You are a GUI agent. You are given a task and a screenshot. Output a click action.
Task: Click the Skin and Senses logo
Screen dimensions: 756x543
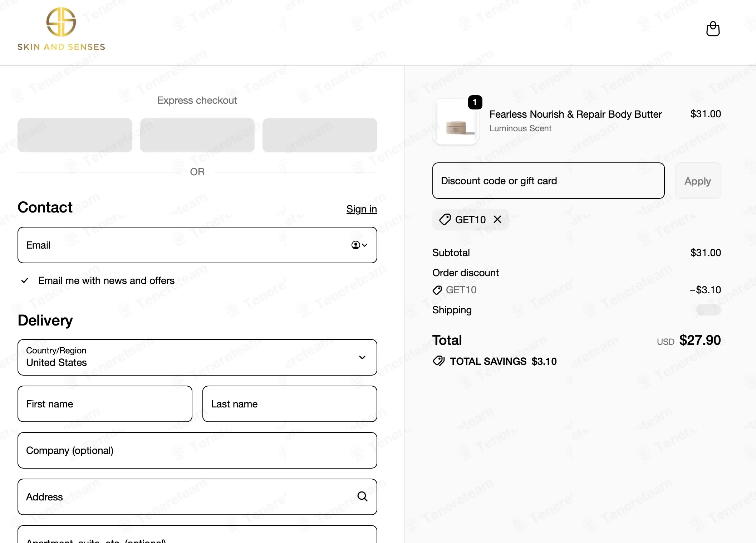click(61, 29)
